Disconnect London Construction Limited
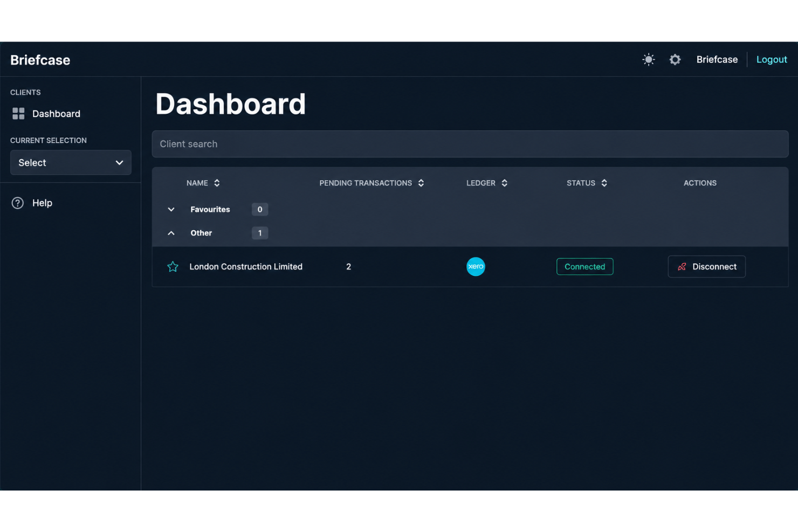The height and width of the screenshot is (532, 798). (706, 267)
